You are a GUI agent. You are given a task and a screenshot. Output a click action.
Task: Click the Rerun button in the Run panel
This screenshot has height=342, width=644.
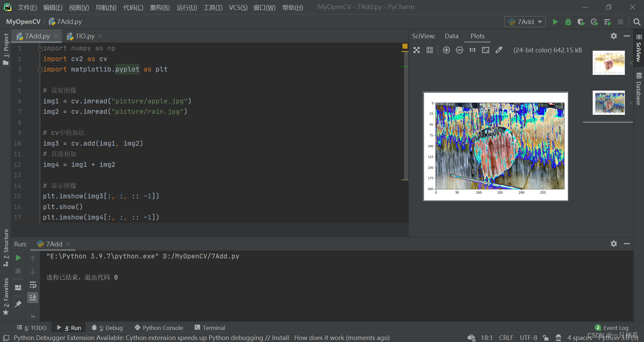18,258
